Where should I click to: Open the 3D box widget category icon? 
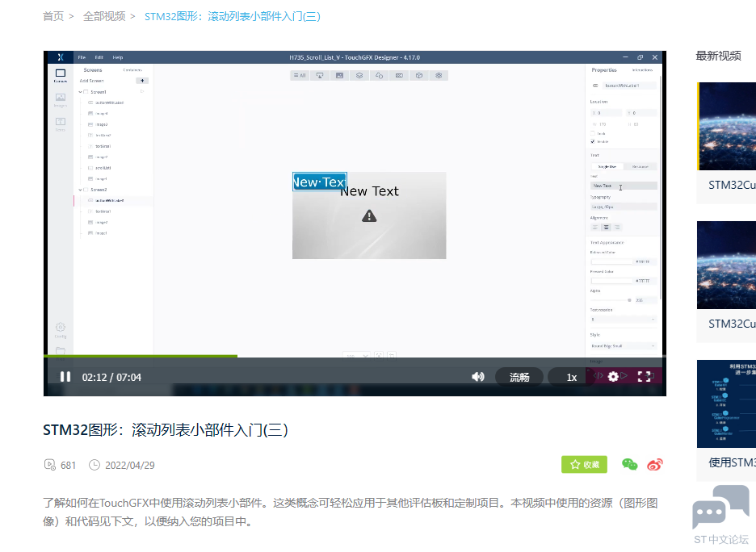pyautogui.click(x=419, y=75)
